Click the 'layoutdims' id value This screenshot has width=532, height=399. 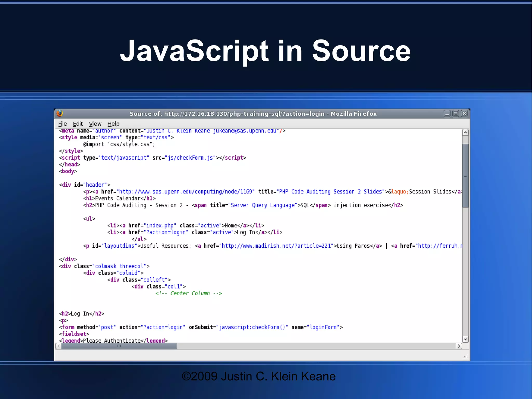tap(119, 246)
